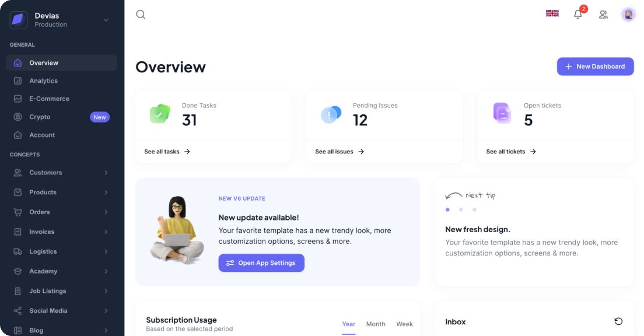
Task: Click the second Next tip dot
Action: pos(461,209)
